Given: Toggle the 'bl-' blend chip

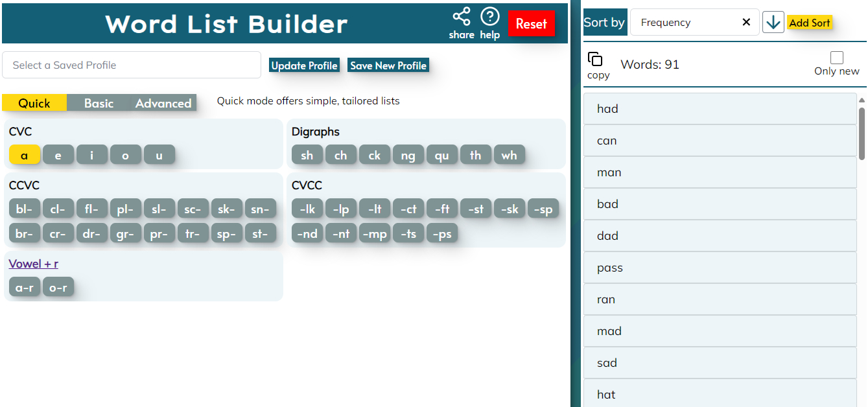Looking at the screenshot, I should [x=25, y=209].
